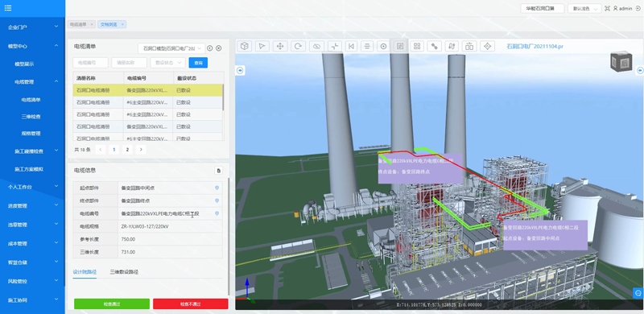Image resolution: width=644 pixels, height=314 pixels.
Task: Close the 电缆清单 tab
Action: (92, 24)
